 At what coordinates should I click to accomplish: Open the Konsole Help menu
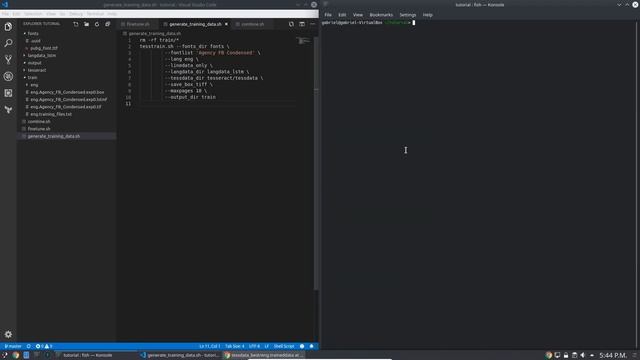tap(427, 15)
